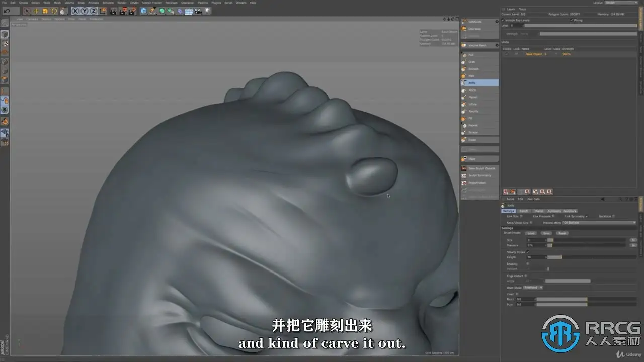Toggle Link Symmetry checkbox

(x=587, y=216)
